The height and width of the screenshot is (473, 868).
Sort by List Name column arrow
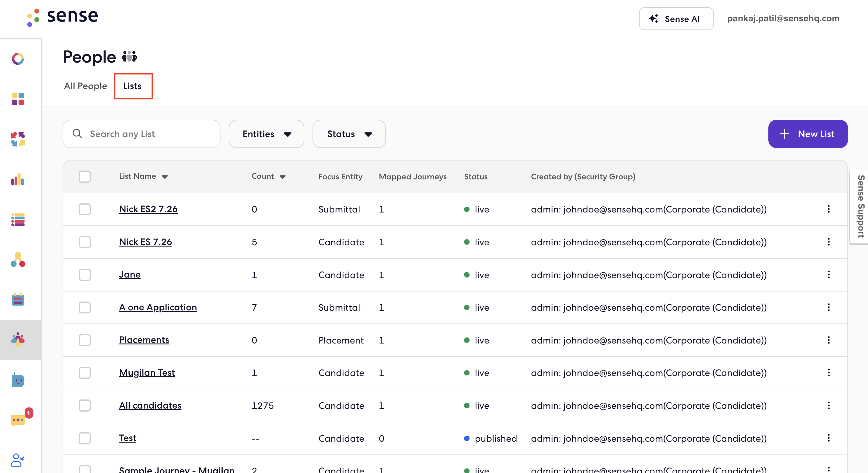165,177
